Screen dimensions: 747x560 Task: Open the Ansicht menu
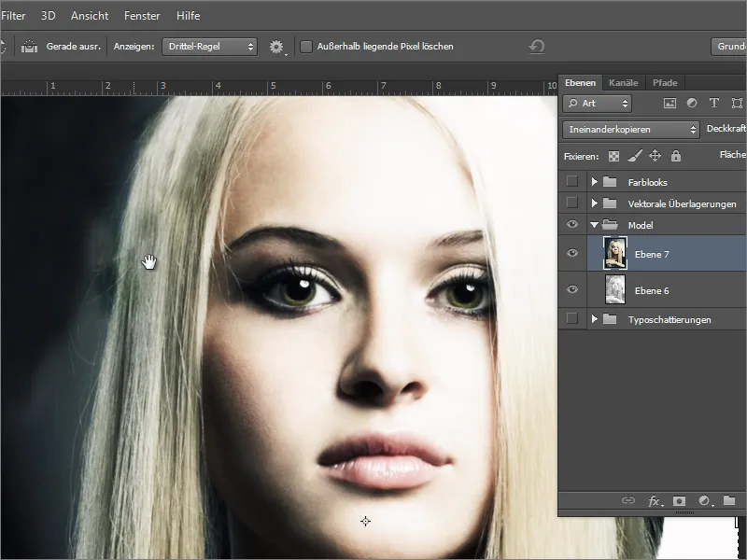[90, 16]
